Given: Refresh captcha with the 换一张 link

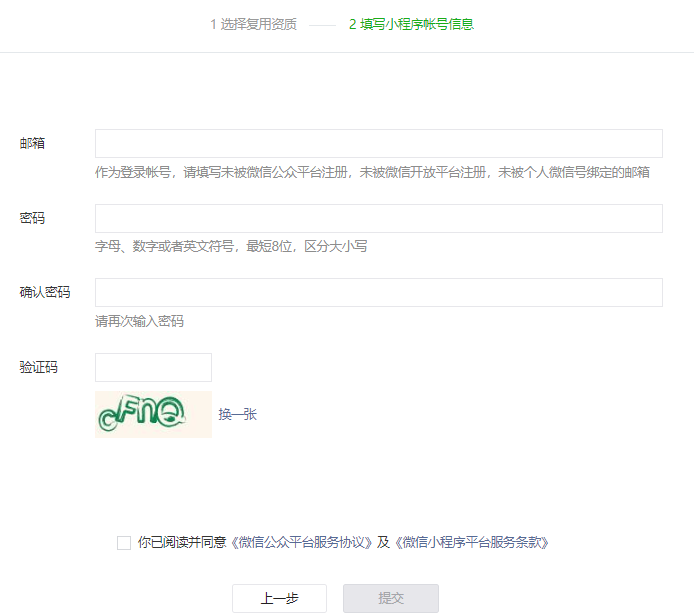Looking at the screenshot, I should pyautogui.click(x=238, y=414).
